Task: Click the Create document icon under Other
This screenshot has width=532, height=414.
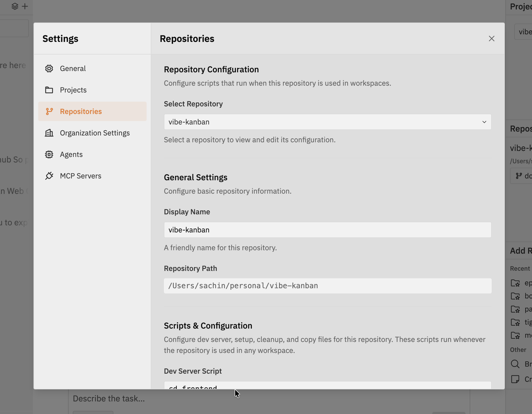Action: coord(516,379)
